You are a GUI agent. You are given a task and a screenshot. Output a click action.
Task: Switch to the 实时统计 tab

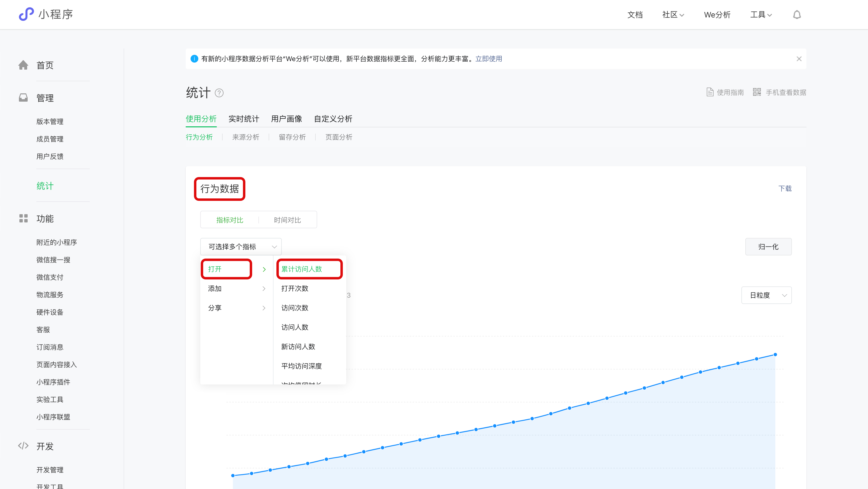[x=244, y=119]
